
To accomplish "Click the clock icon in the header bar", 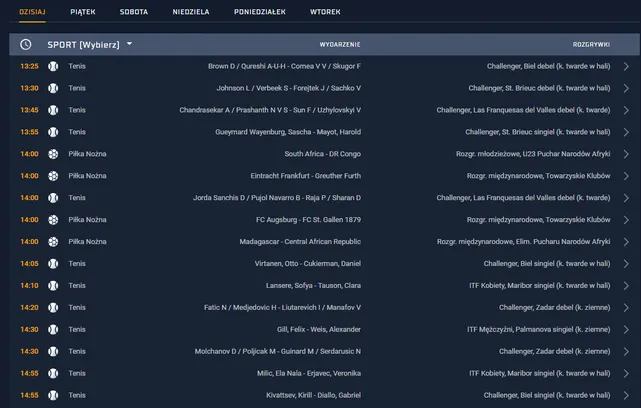I will 25,45.
